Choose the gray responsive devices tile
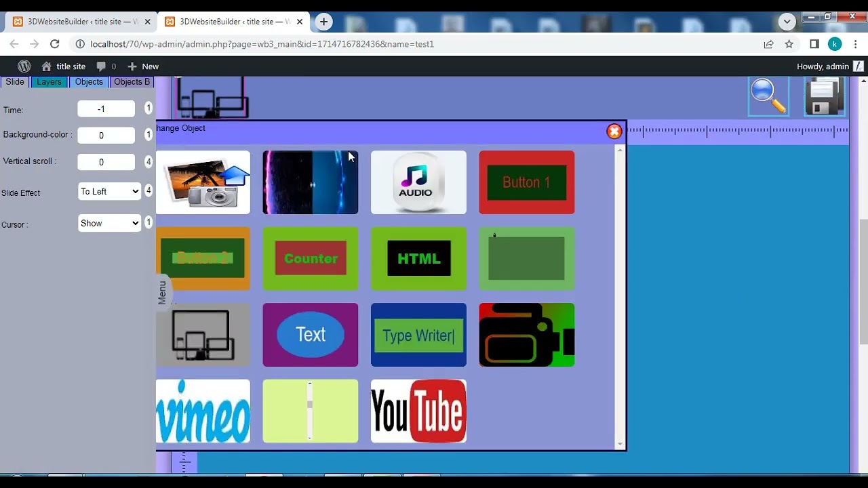This screenshot has width=868, height=488. coord(203,335)
